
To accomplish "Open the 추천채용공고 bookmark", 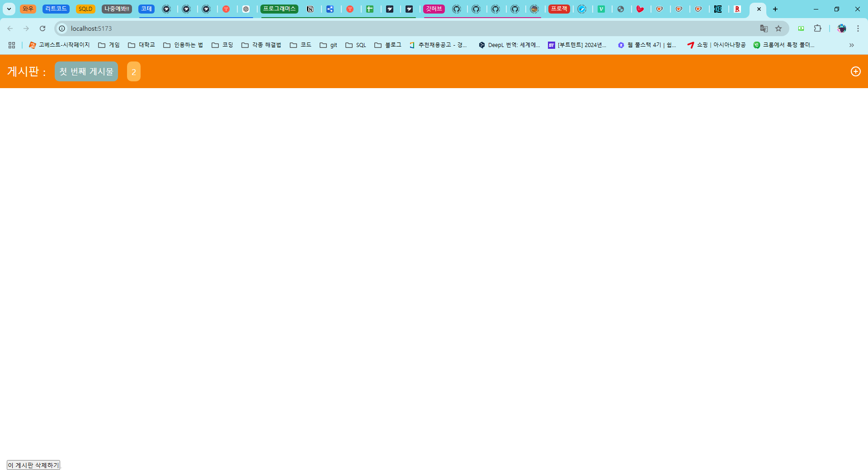I will tap(439, 45).
